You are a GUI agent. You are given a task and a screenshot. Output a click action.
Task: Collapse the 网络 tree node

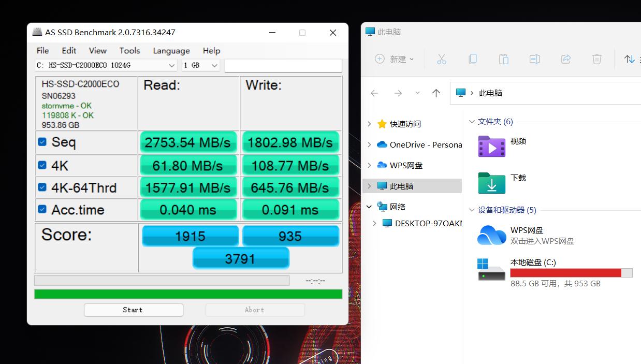coord(369,207)
